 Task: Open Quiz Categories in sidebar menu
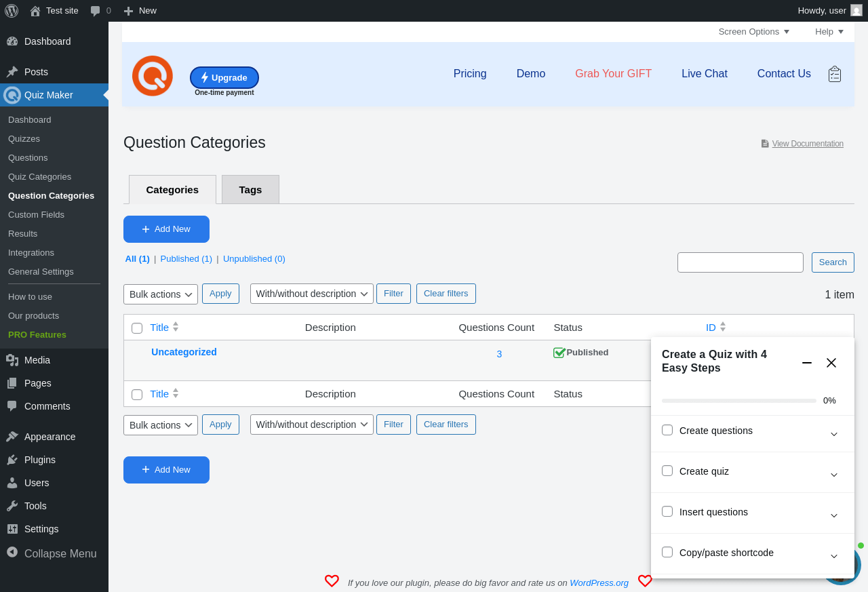click(39, 177)
